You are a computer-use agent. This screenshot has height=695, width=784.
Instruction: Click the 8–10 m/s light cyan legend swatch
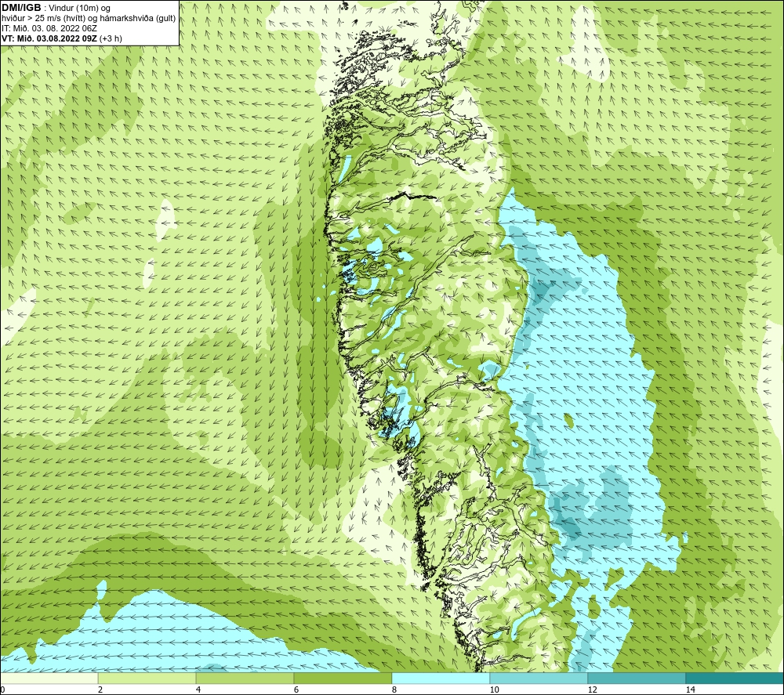tap(441, 678)
